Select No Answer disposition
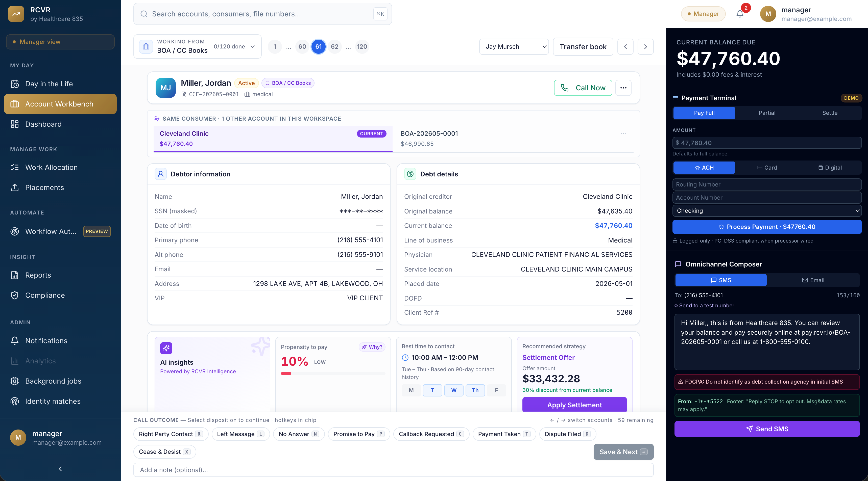This screenshot has width=868, height=481. pyautogui.click(x=299, y=434)
